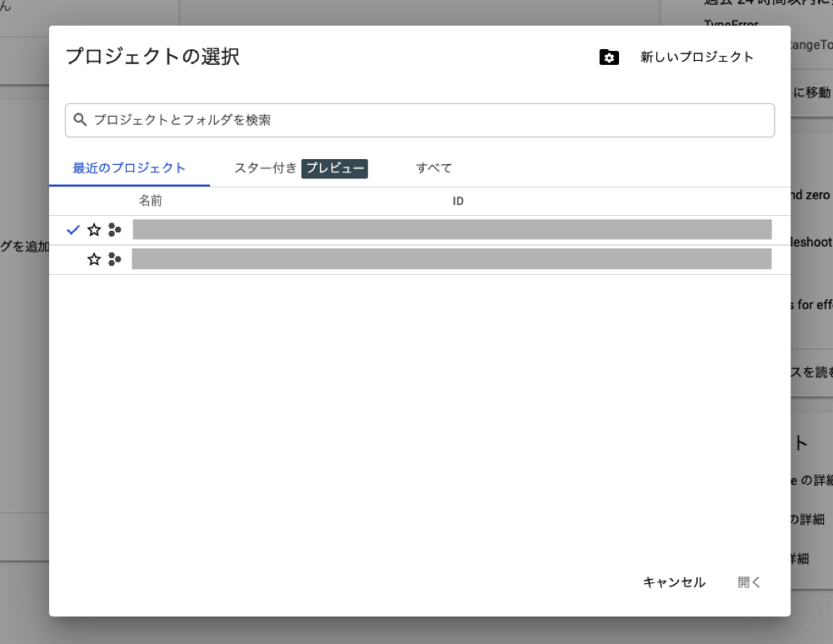
Task: Click the organization icon on the first project row
Action: tap(115, 229)
